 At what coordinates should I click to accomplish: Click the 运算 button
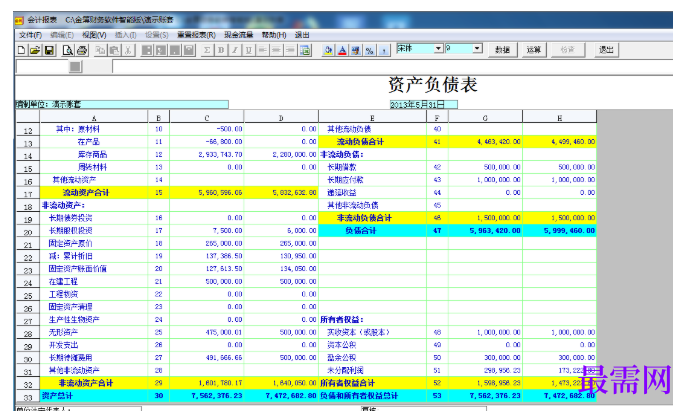click(x=534, y=50)
